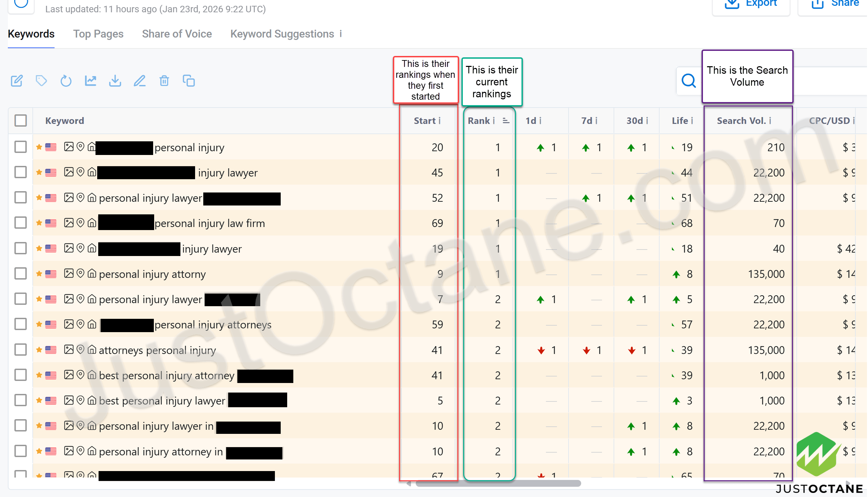
Task: Switch to the Top Pages tab
Action: click(98, 34)
